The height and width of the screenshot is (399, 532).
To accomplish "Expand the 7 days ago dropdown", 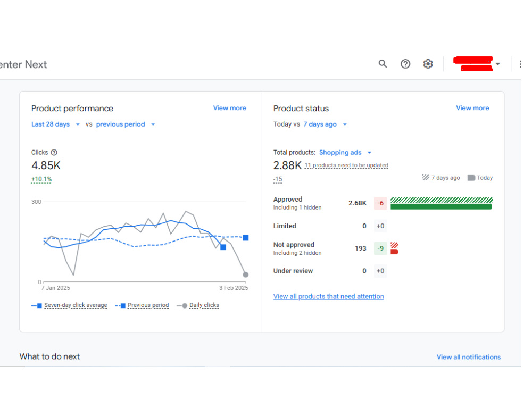I will click(325, 124).
